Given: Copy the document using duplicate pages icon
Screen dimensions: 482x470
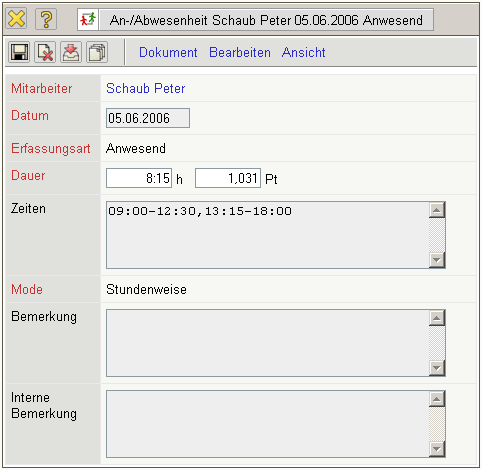Looking at the screenshot, I should point(97,52).
